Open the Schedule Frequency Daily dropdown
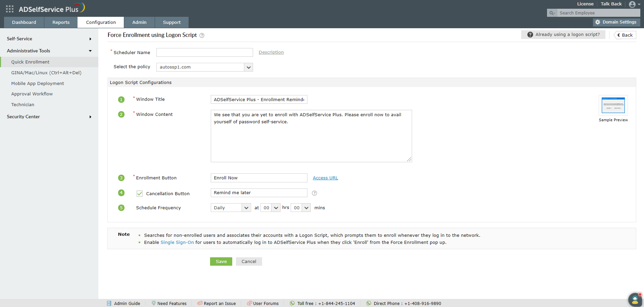Viewport: 644px width, 307px height. (x=231, y=208)
